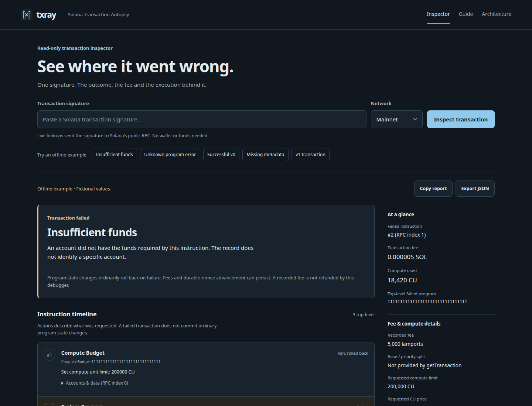Image resolution: width=532 pixels, height=406 pixels.
Task: Click the 'Insufficient funds' error heading
Action: click(x=92, y=233)
